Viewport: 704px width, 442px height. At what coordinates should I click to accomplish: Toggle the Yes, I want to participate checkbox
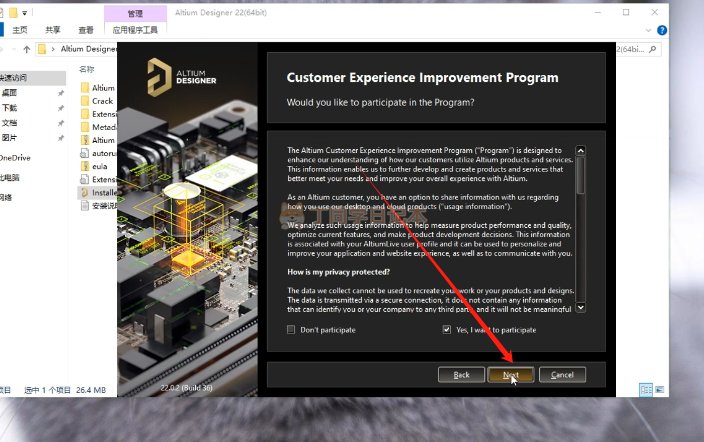pyautogui.click(x=447, y=330)
